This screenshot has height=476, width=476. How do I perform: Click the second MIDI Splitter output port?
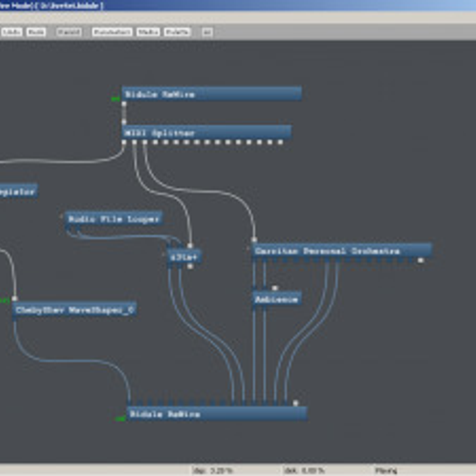point(134,142)
